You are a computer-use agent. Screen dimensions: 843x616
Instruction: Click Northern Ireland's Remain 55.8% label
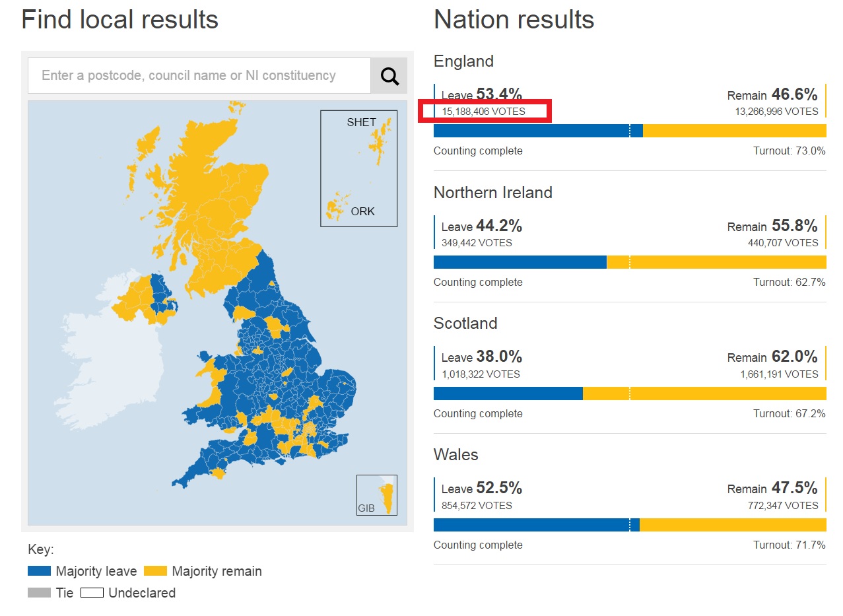772,226
